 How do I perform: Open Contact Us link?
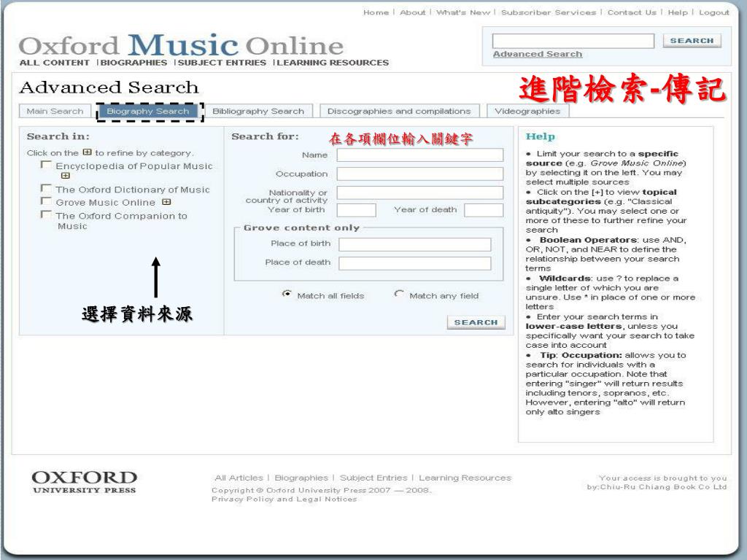pos(632,12)
